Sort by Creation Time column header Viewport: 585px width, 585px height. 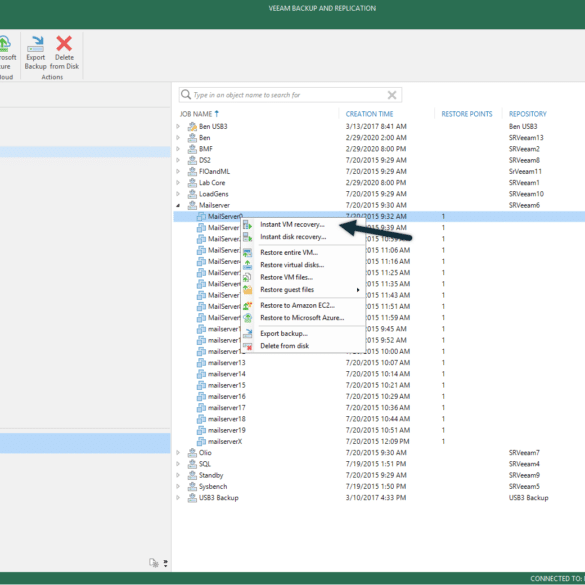point(369,114)
